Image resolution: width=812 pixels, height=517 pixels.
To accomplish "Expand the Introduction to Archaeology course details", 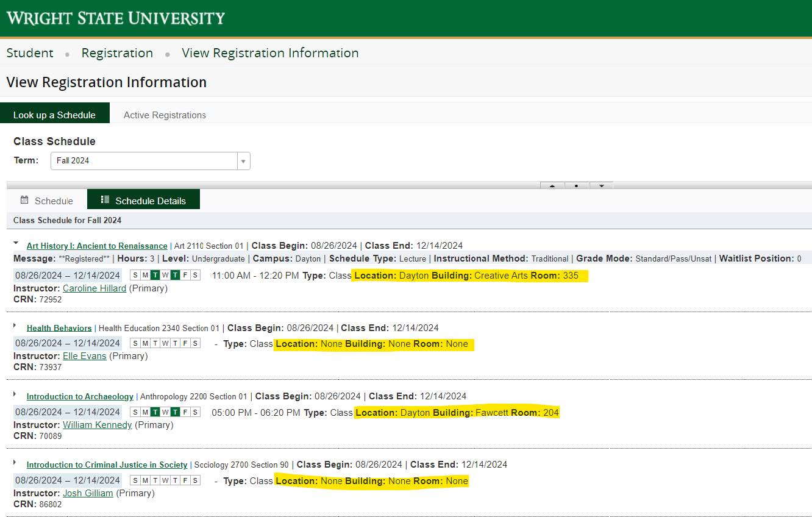I will (x=15, y=394).
